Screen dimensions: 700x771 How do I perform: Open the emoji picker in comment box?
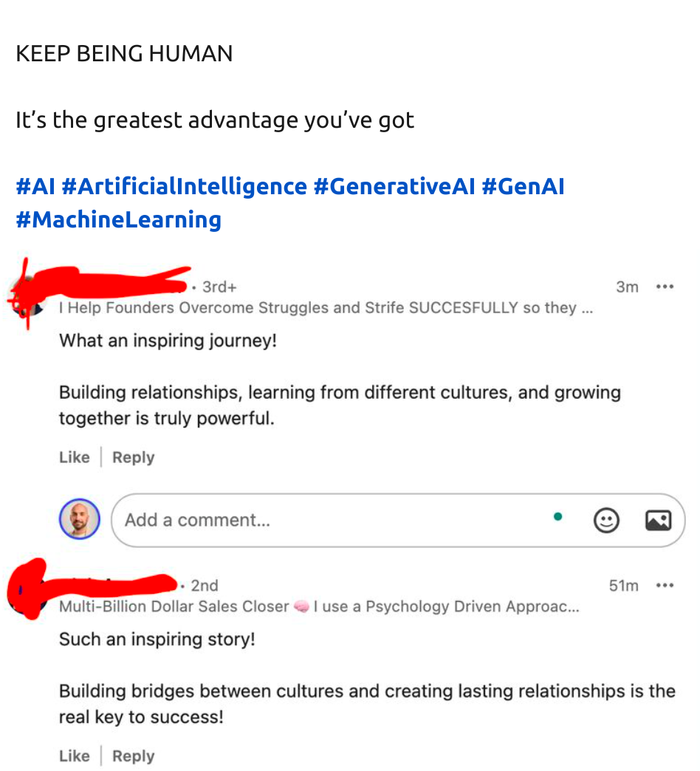click(606, 521)
